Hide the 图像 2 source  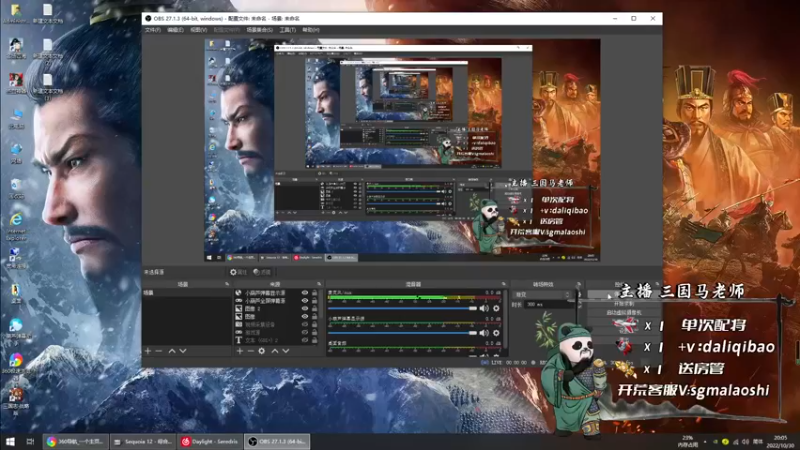click(305, 309)
